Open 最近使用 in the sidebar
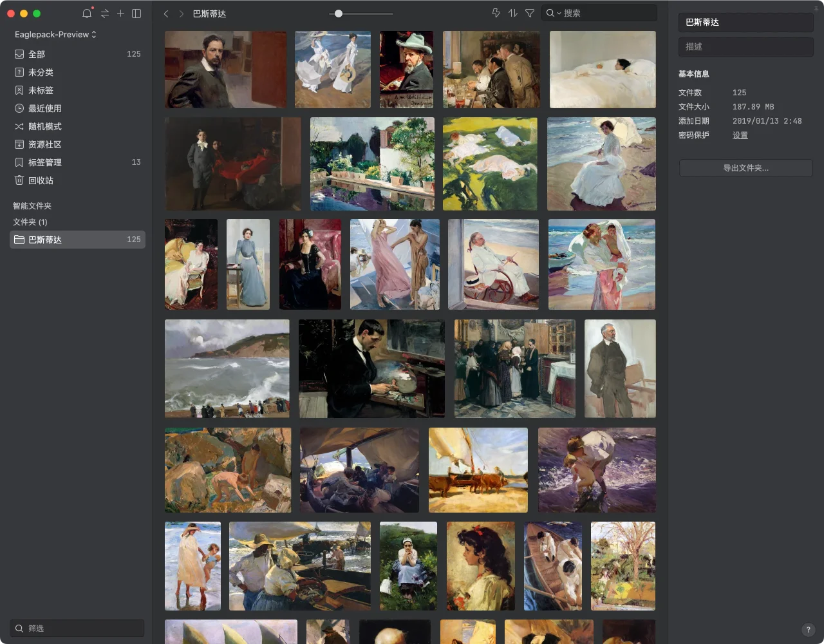 click(x=77, y=108)
